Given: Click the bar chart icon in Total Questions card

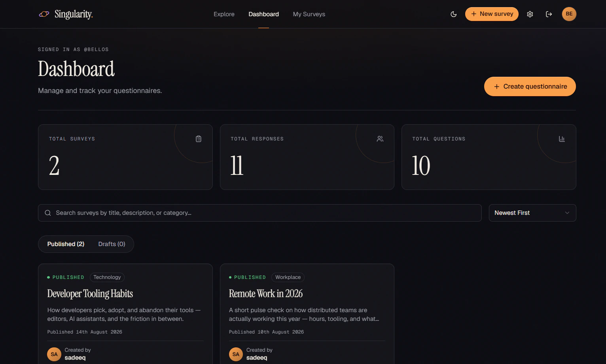Looking at the screenshot, I should [562, 139].
